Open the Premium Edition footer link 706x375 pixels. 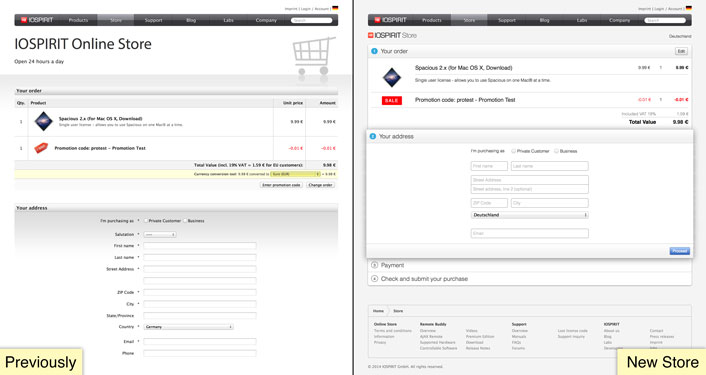[x=480, y=336]
